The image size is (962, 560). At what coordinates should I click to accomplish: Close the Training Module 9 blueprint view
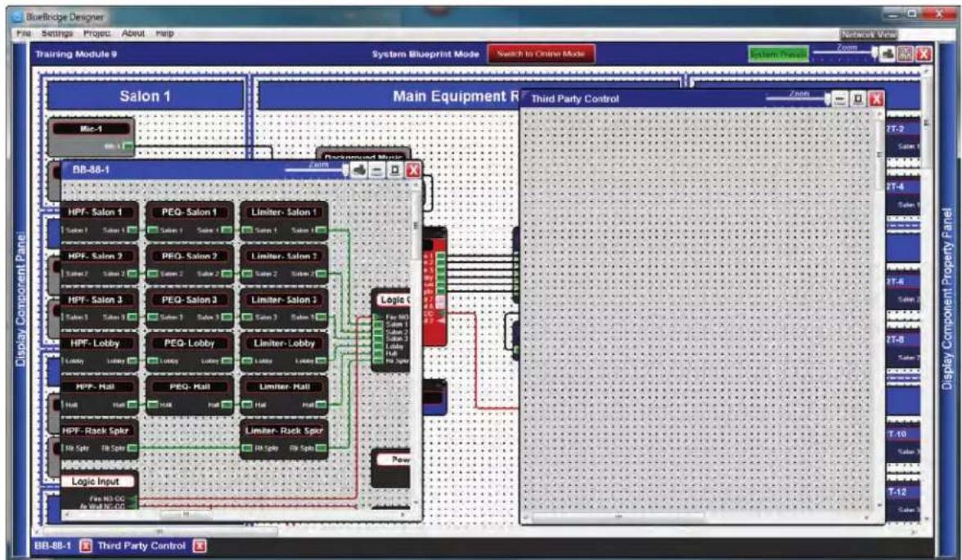924,54
